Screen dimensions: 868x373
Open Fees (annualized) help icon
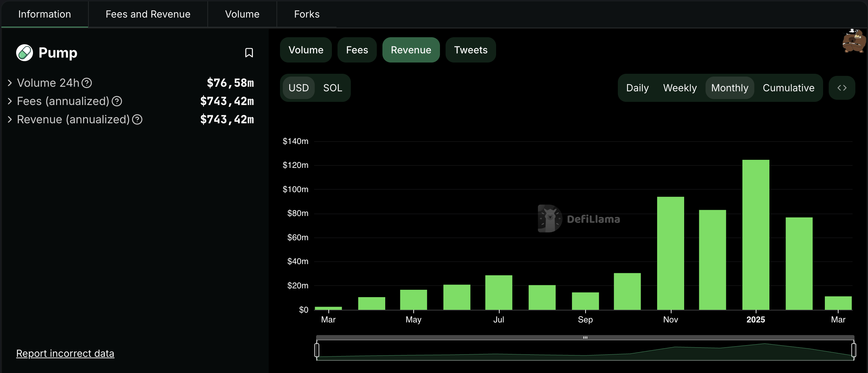[x=117, y=101]
